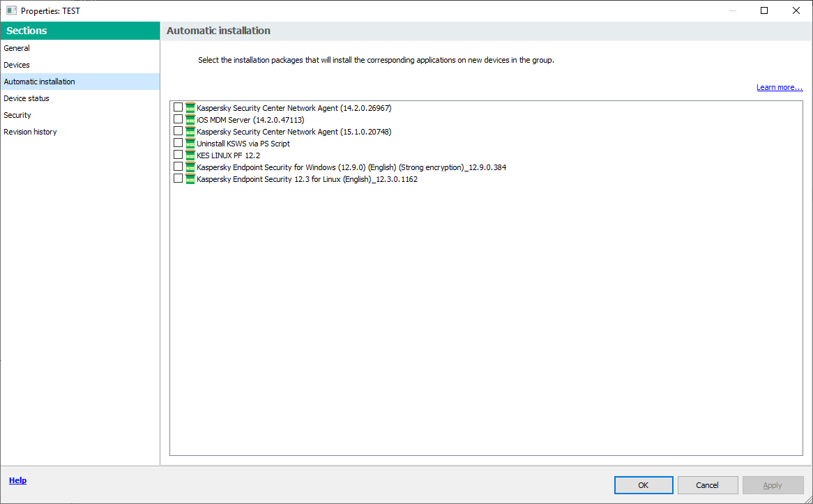Select Endpoint Security 12.3 for Linux row text
The height and width of the screenshot is (504, 813).
point(307,179)
